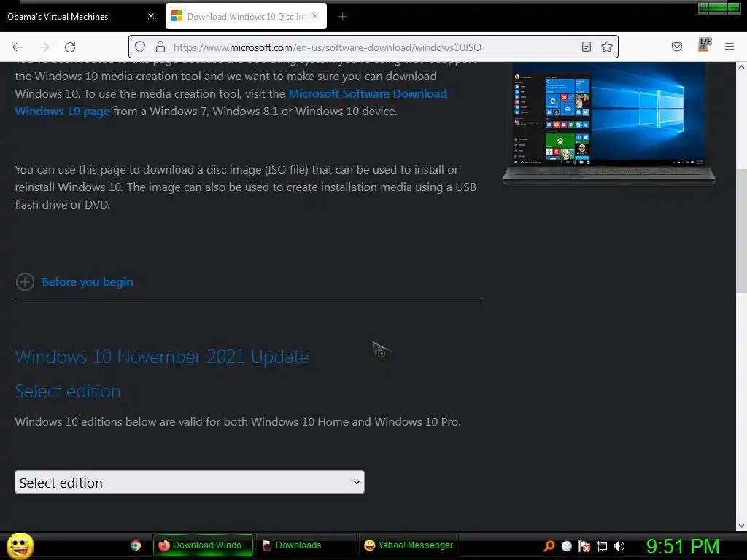Click the Windows 10 November 2021 Update heading

[x=161, y=357]
